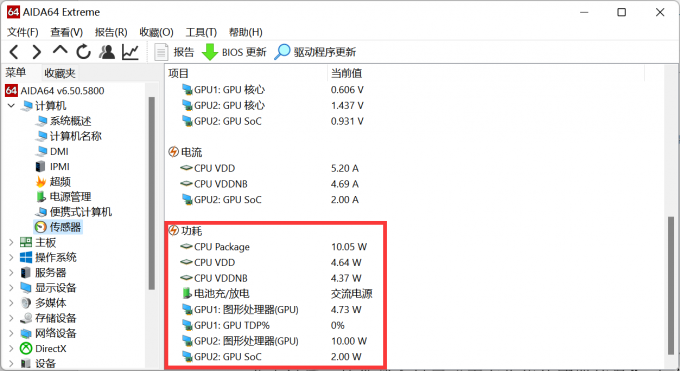This screenshot has height=371, width=680.
Task: Select 传感器 sensor item
Action: pyautogui.click(x=58, y=227)
